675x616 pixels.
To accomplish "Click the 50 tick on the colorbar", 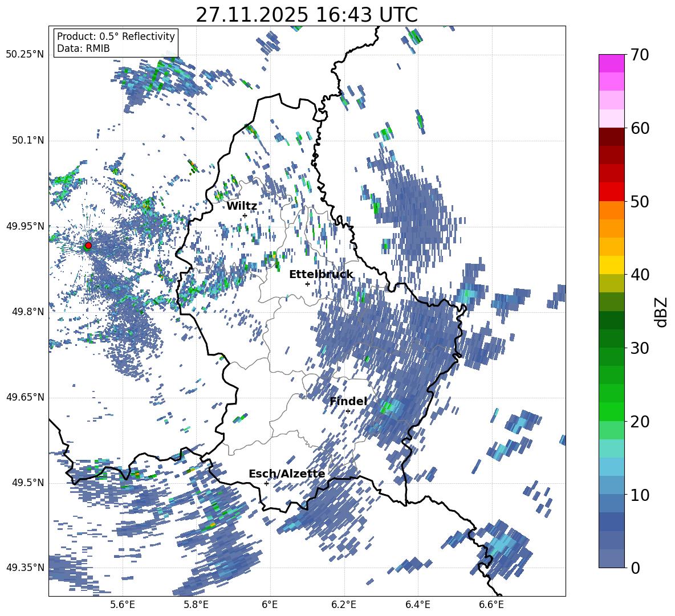I will pyautogui.click(x=639, y=201).
